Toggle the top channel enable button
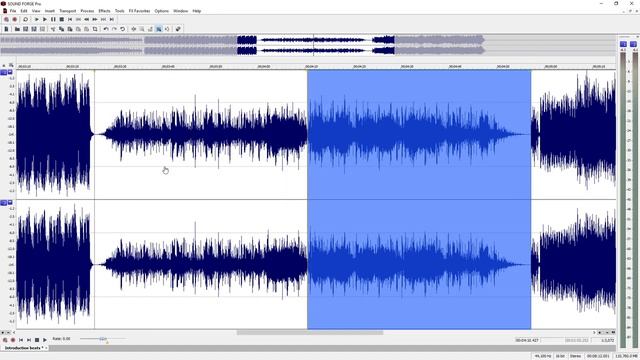 [x=4, y=72]
